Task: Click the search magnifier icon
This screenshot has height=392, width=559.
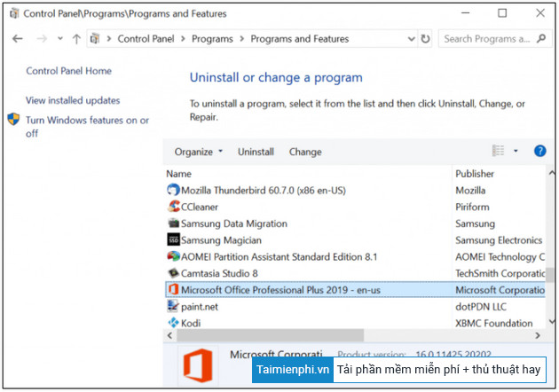Action: click(x=541, y=38)
